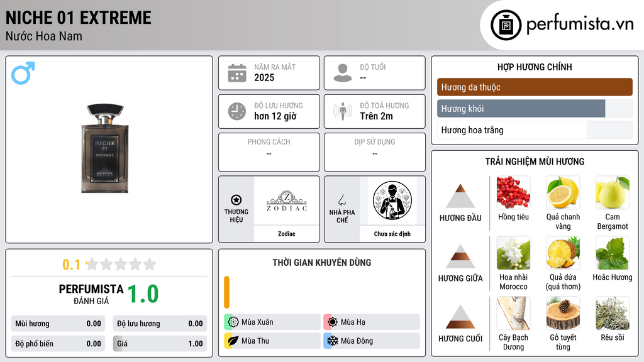Click the Độ phổ biến score row

pos(58,344)
